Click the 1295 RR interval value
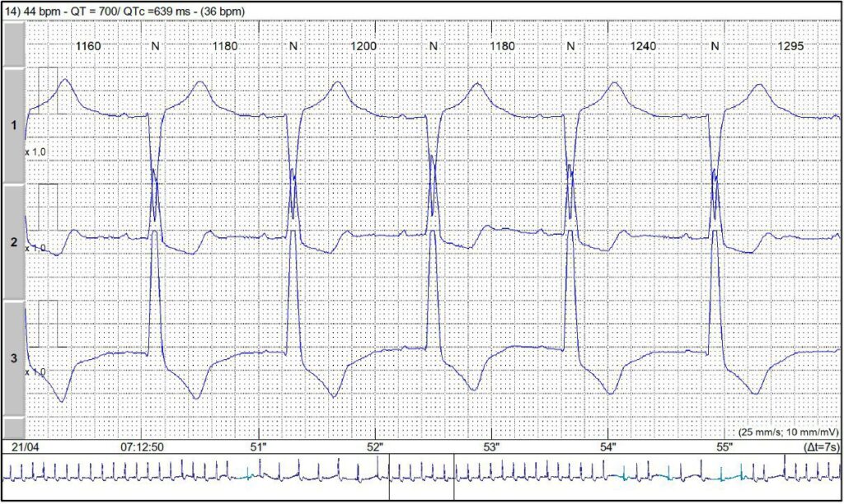 coord(790,46)
